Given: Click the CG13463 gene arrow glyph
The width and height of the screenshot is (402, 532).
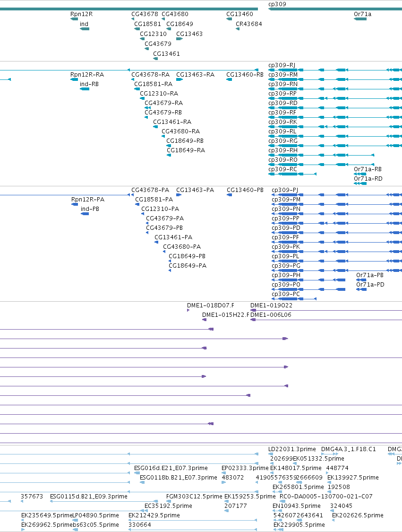Looking at the screenshot, I should click(180, 39).
